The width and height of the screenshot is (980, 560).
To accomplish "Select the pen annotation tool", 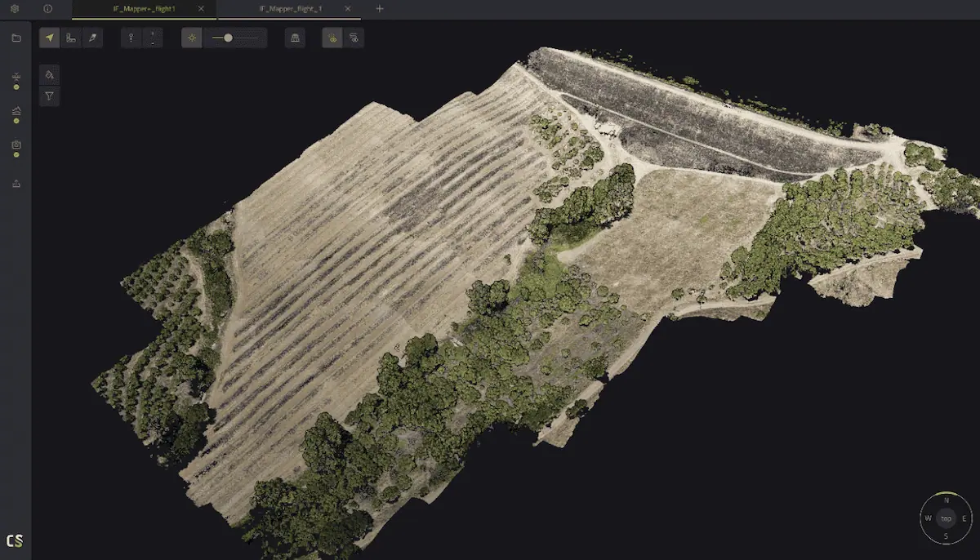I will [92, 38].
